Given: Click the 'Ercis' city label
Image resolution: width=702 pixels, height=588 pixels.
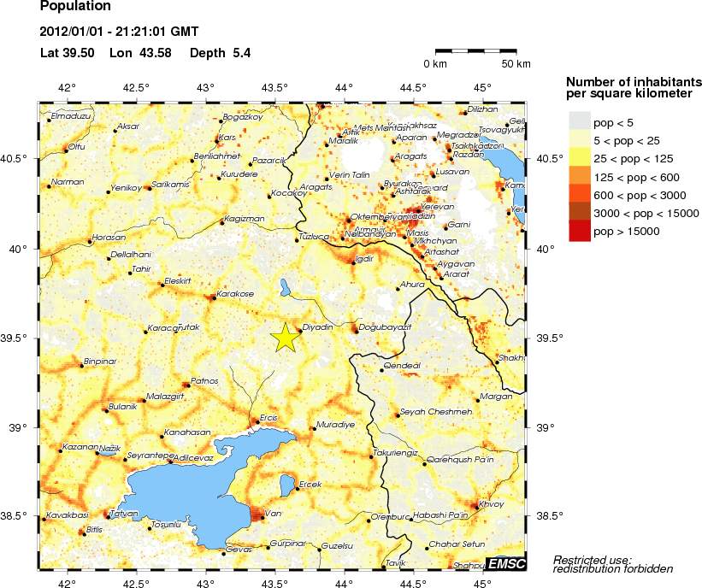Looking at the screenshot, I should tap(268, 418).
